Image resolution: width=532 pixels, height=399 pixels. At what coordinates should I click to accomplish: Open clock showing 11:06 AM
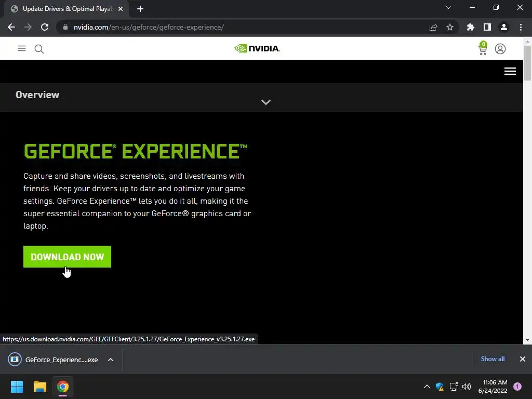click(493, 387)
